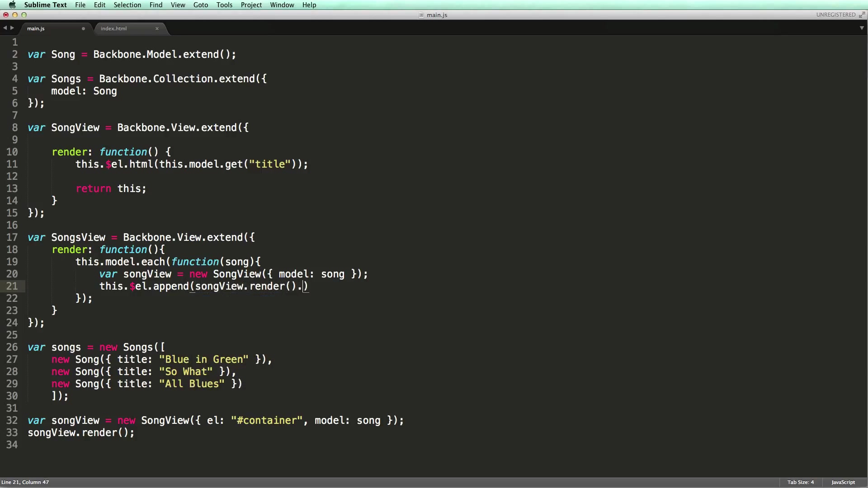Click the main.js file icon in title bar
Image resolution: width=868 pixels, height=488 pixels.
[x=421, y=15]
